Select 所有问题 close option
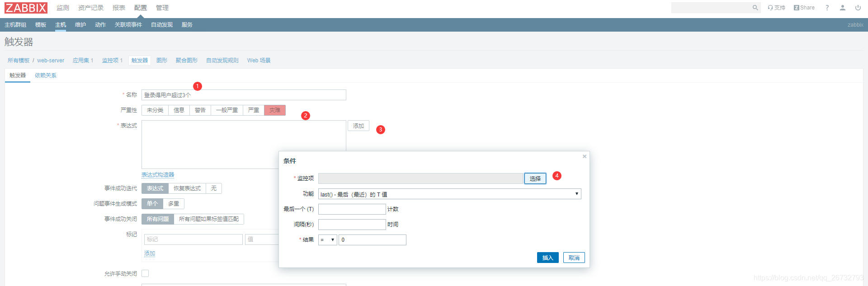 [158, 219]
